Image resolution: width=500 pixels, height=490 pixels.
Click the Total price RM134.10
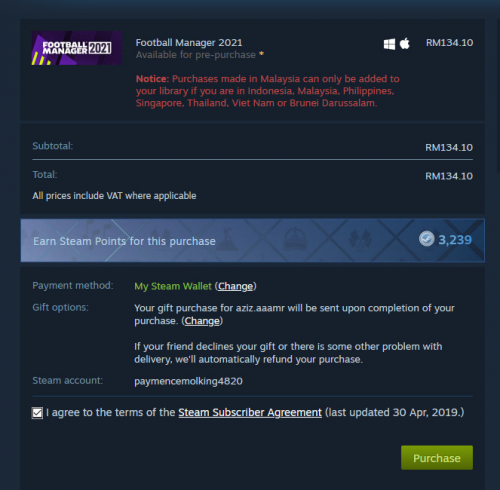click(449, 176)
